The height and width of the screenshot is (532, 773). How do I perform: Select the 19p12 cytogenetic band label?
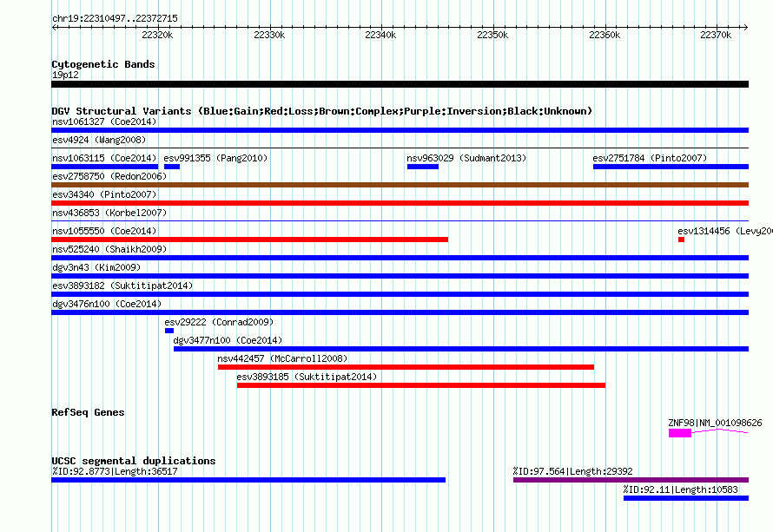pyautogui.click(x=65, y=75)
